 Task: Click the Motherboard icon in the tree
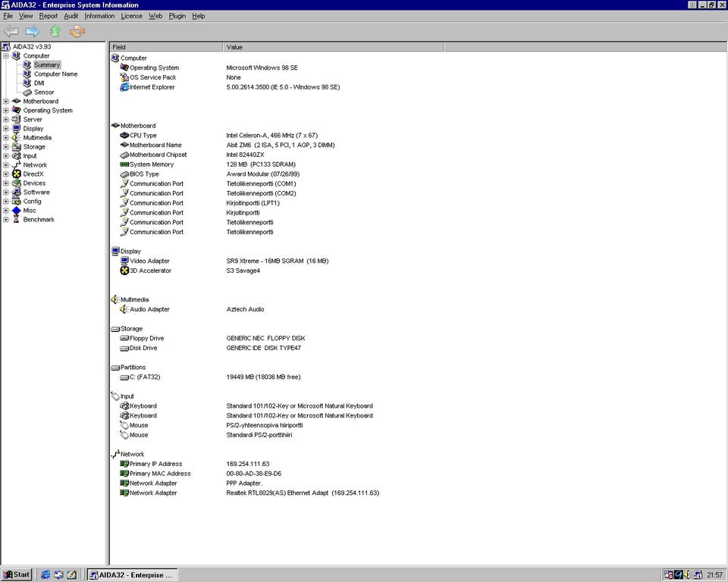16,102
